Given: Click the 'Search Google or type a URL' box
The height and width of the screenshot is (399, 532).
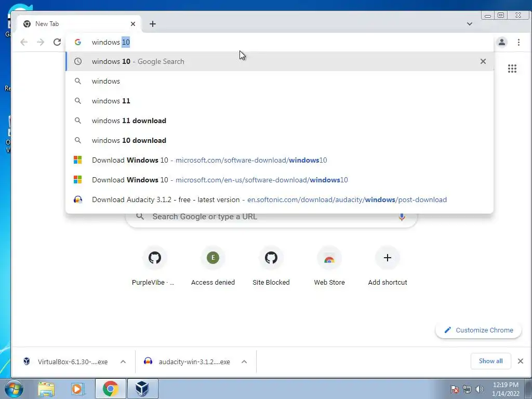Looking at the screenshot, I should pyautogui.click(x=271, y=217).
